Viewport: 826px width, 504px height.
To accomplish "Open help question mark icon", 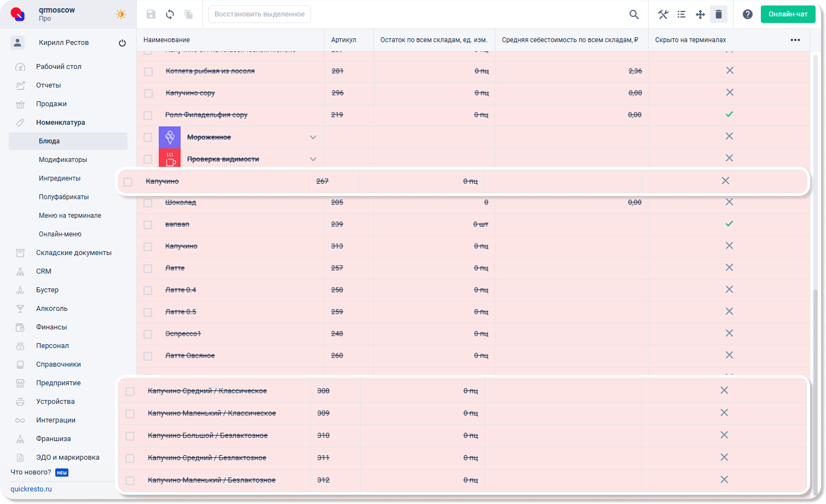I will (x=748, y=14).
